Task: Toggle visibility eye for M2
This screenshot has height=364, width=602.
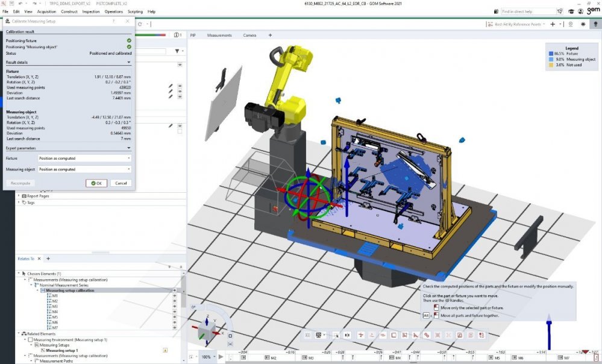Action: point(175,301)
